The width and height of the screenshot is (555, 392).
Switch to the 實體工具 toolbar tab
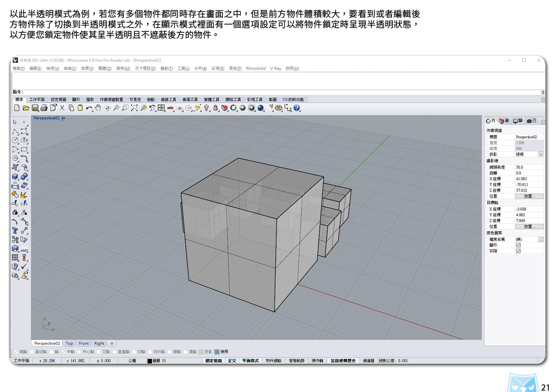pos(212,100)
